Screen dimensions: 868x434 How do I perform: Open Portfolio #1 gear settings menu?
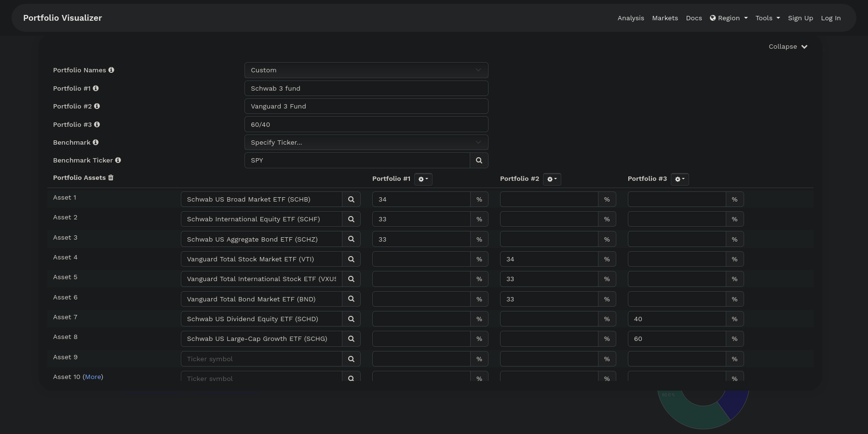tap(423, 179)
